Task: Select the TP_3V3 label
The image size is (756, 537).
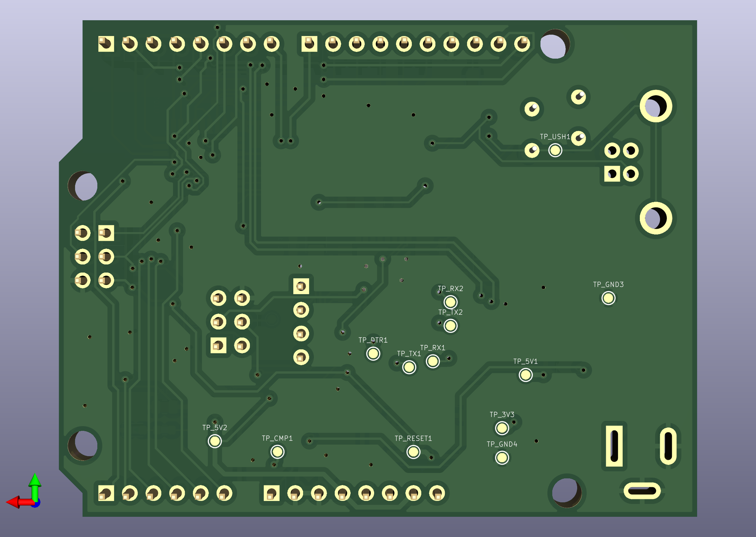Action: pyautogui.click(x=502, y=415)
